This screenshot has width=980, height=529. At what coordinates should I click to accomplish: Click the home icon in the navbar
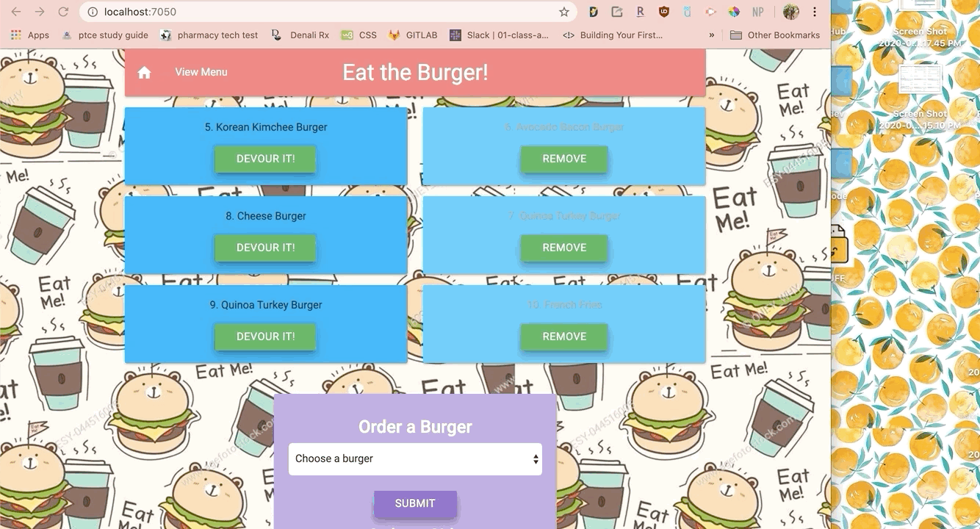[x=145, y=72]
